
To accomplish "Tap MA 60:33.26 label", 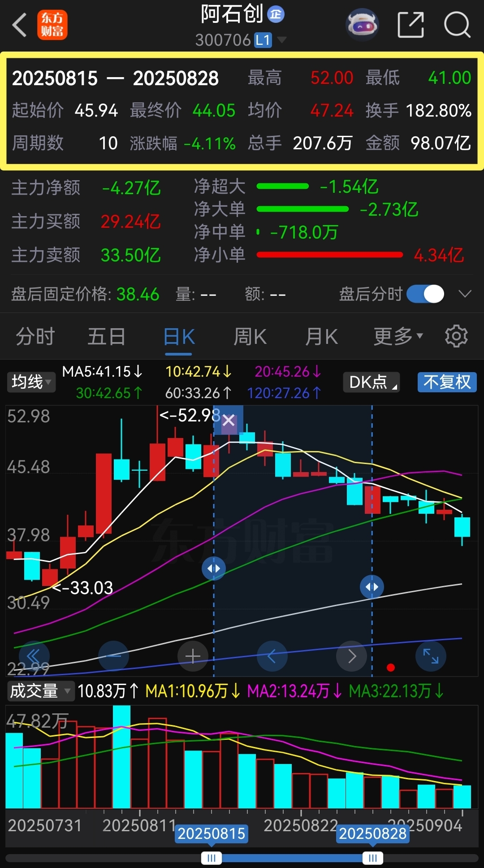I will point(199,393).
